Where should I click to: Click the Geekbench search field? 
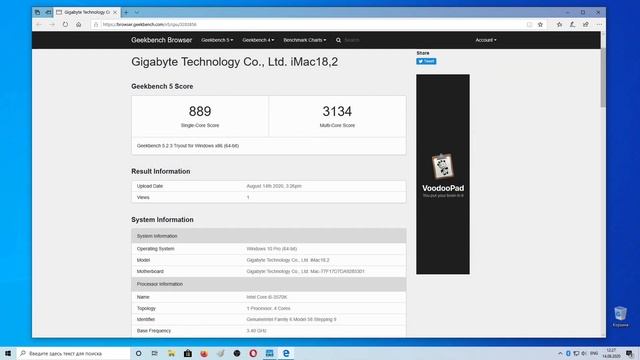coord(376,40)
